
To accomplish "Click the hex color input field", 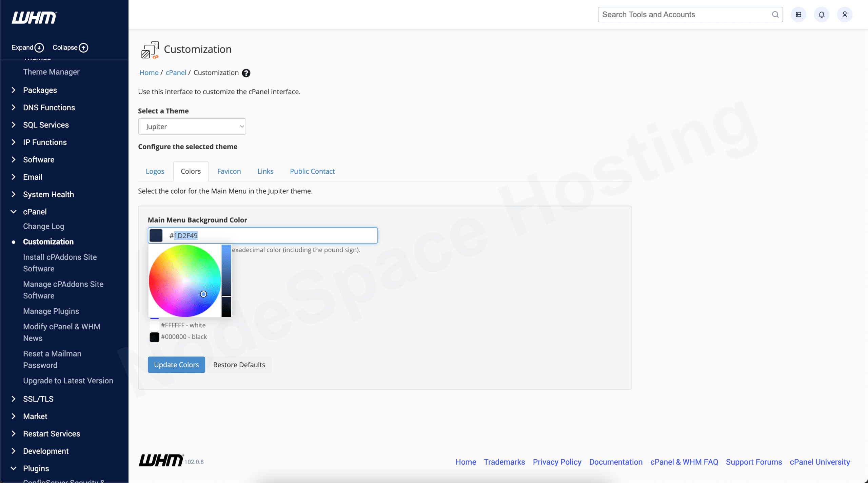I will [262, 235].
